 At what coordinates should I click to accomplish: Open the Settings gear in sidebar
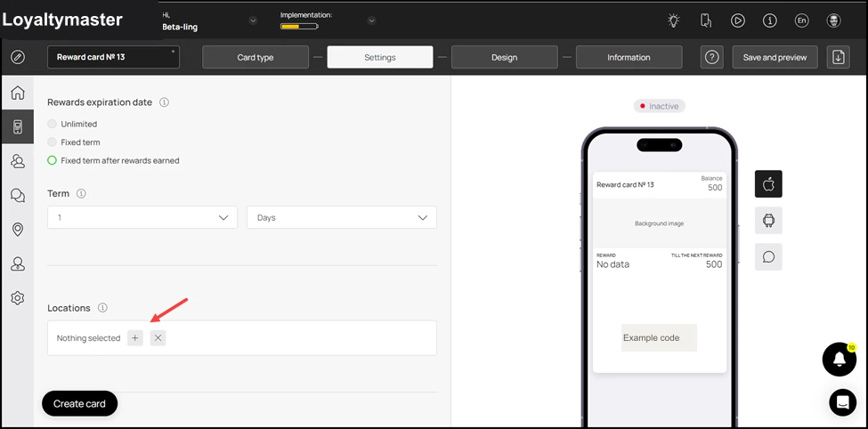click(x=18, y=298)
